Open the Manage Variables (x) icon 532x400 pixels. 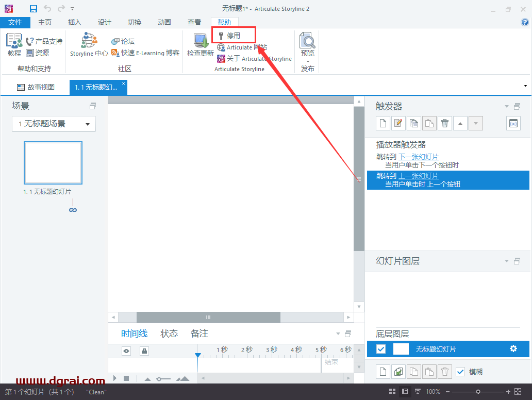click(x=513, y=123)
